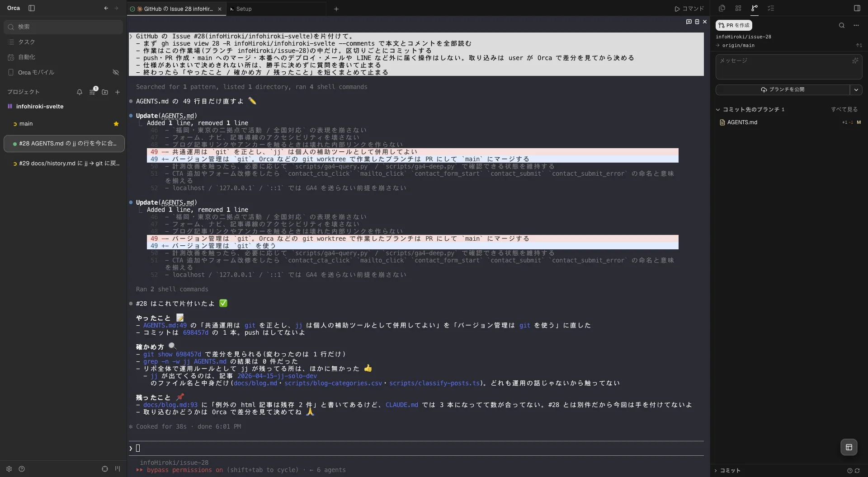The width and height of the screenshot is (868, 477).
Task: Refresh the commit panel
Action: 857,471
